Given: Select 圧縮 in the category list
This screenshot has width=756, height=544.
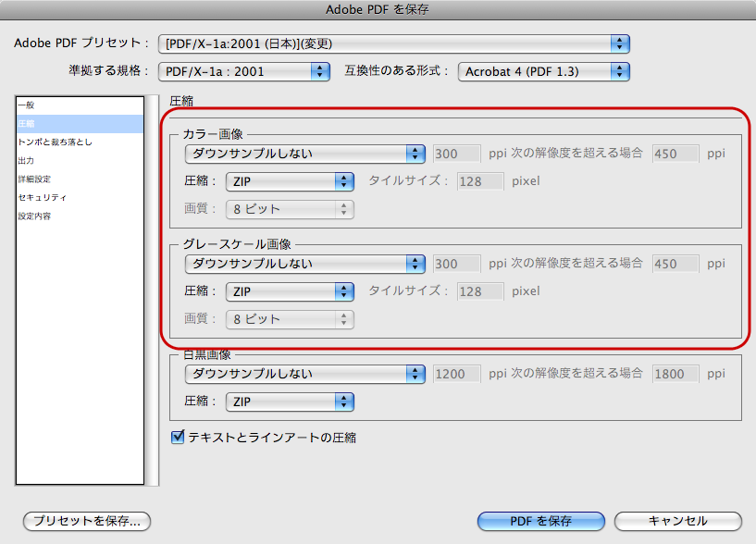Looking at the screenshot, I should pyautogui.click(x=80, y=123).
